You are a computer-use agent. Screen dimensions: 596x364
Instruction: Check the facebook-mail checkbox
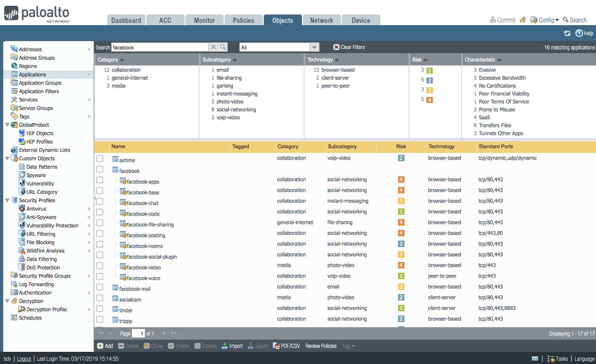100,287
